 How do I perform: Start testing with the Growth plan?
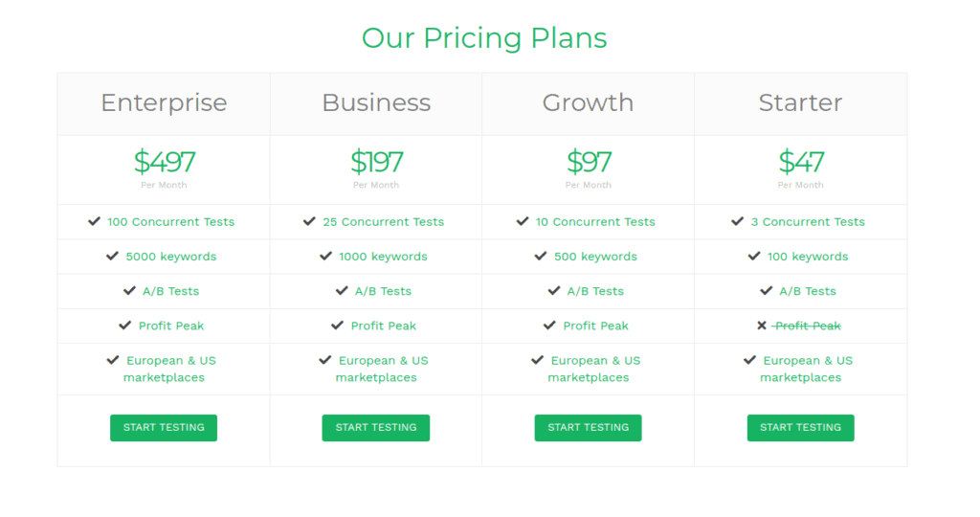[x=589, y=428]
